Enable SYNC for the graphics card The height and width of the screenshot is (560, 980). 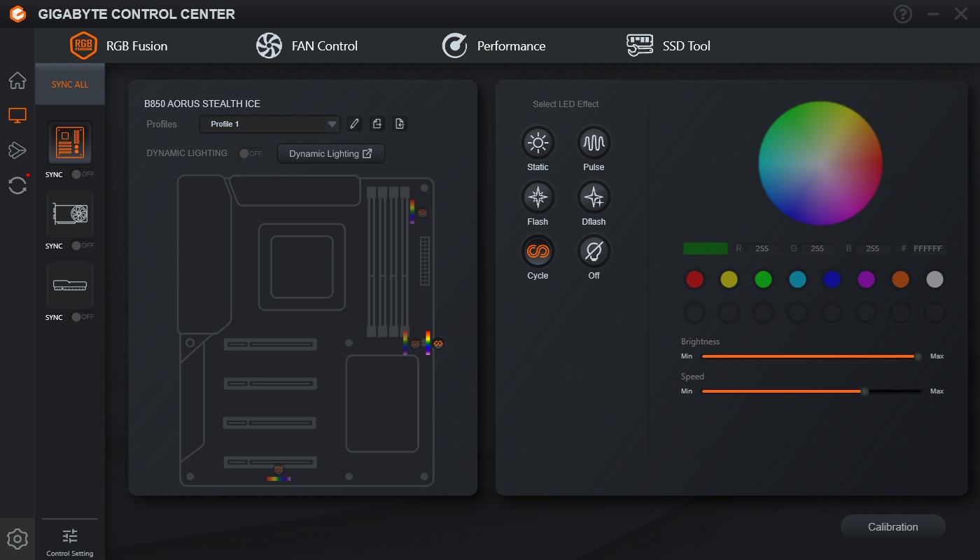pyautogui.click(x=82, y=246)
